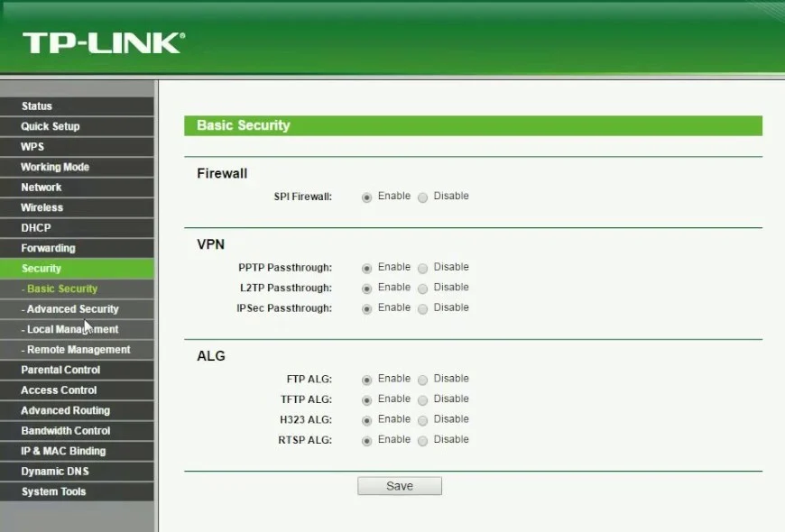Disable PPTP Passthrough
The width and height of the screenshot is (785, 532).
pos(423,269)
